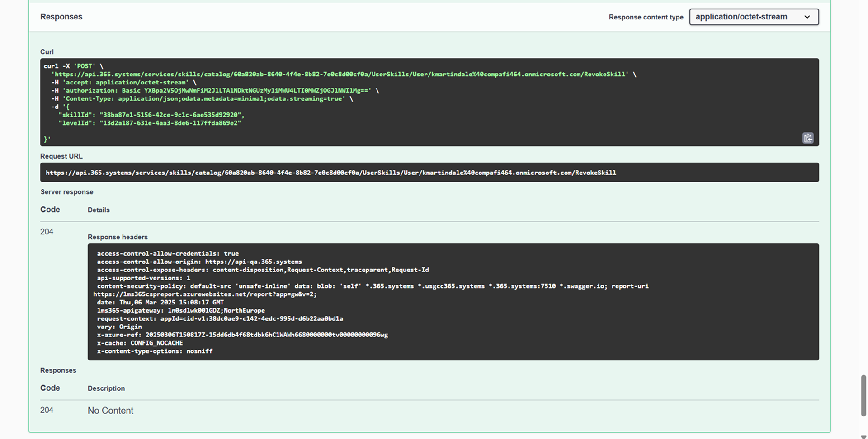Click the skillId line in curl body

[x=151, y=115]
